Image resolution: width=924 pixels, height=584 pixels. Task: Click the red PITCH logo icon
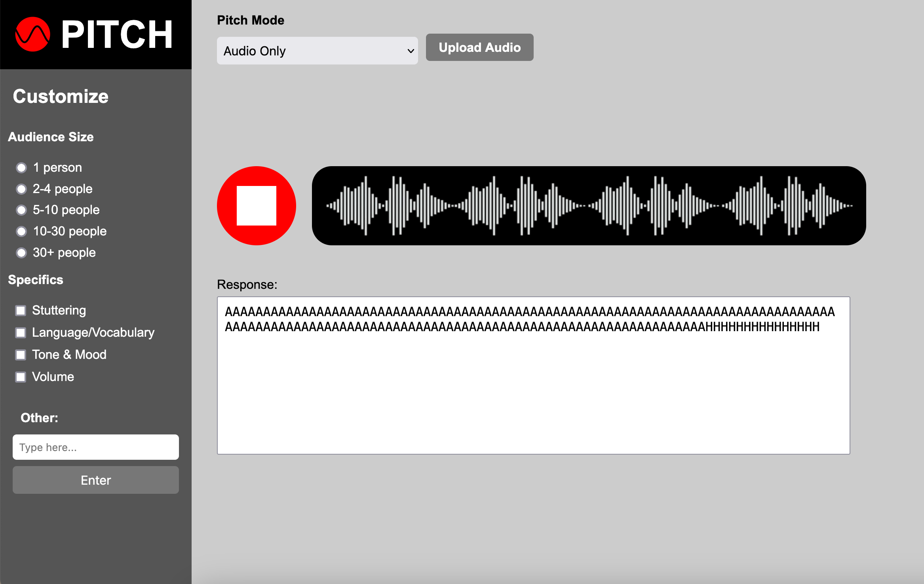pyautogui.click(x=33, y=34)
